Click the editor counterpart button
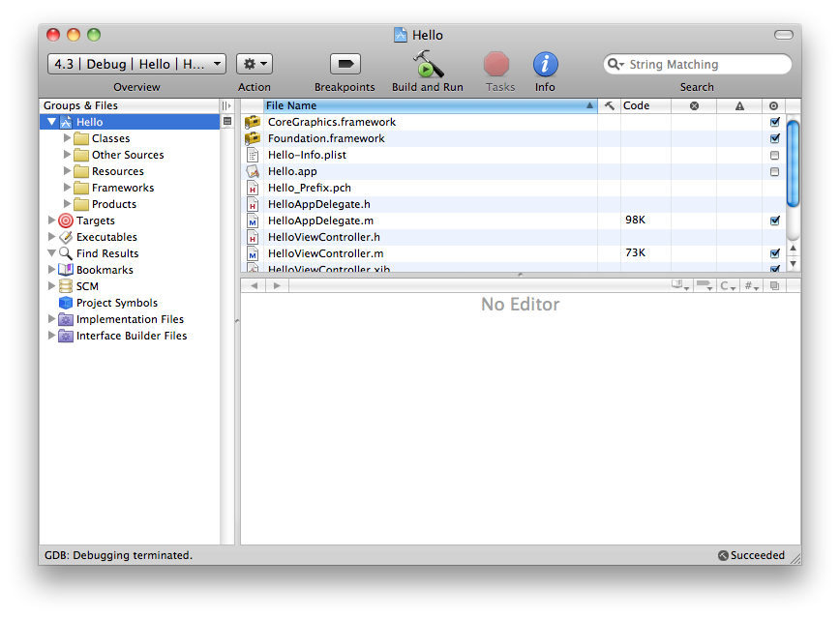This screenshot has height=618, width=840. pos(774,285)
